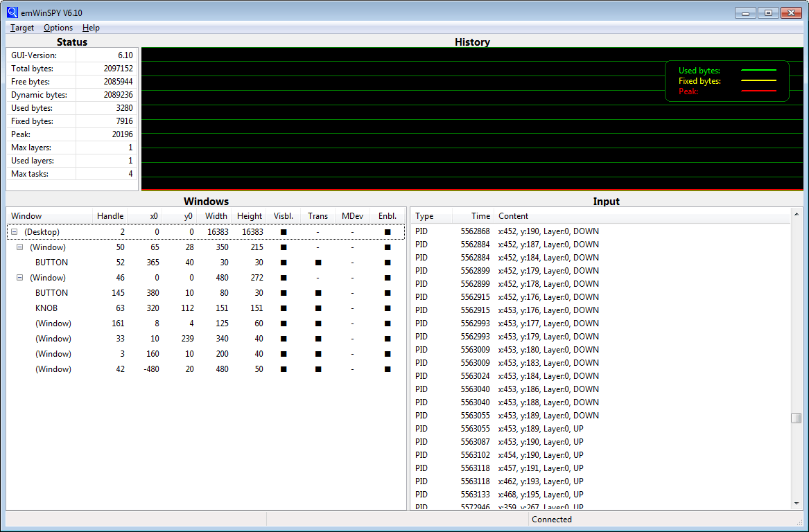Image resolution: width=809 pixels, height=532 pixels.
Task: Toggle the Enbl. square on the Desktop row
Action: [387, 231]
